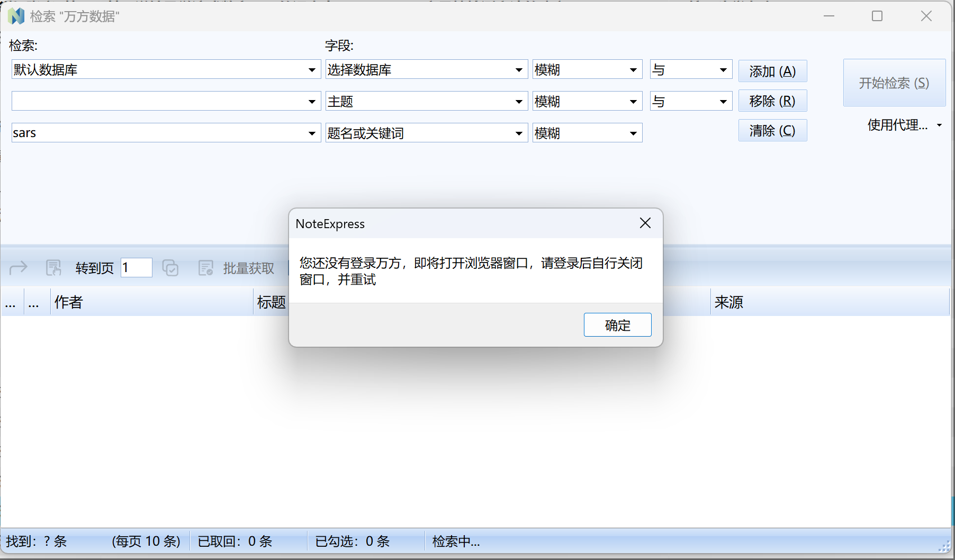This screenshot has width=955, height=560.
Task: Click the 检索中... status text
Action: click(456, 541)
